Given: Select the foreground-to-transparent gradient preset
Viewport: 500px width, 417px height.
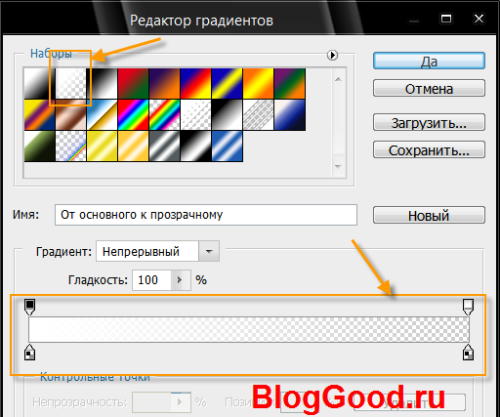Looking at the screenshot, I should pos(71,84).
